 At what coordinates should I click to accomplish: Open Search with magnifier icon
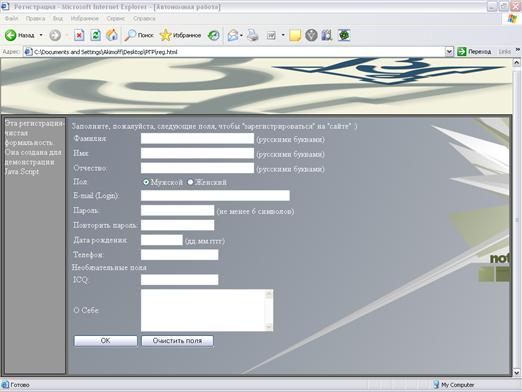pos(130,35)
